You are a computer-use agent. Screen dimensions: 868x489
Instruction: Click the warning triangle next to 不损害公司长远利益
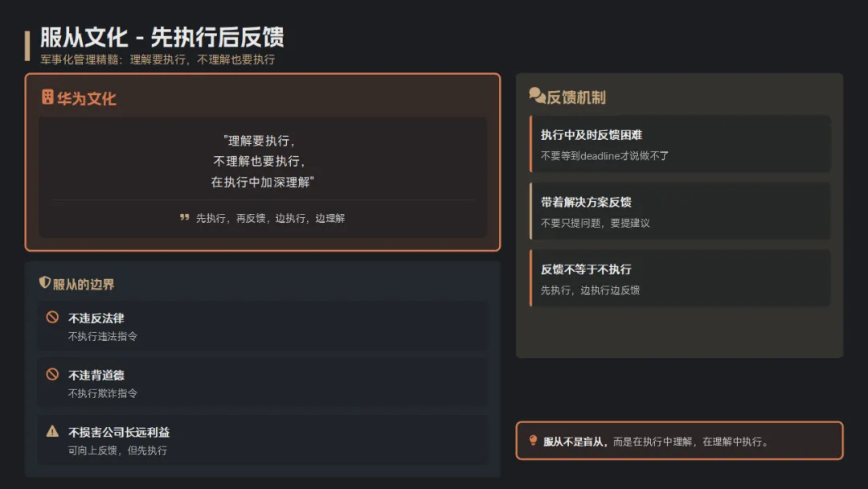52,431
